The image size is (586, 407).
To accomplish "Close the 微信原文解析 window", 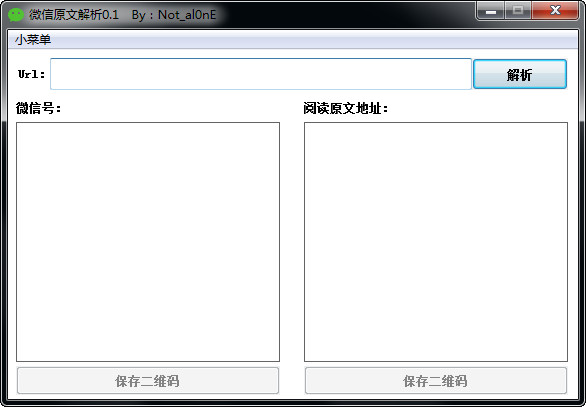I will coord(555,11).
